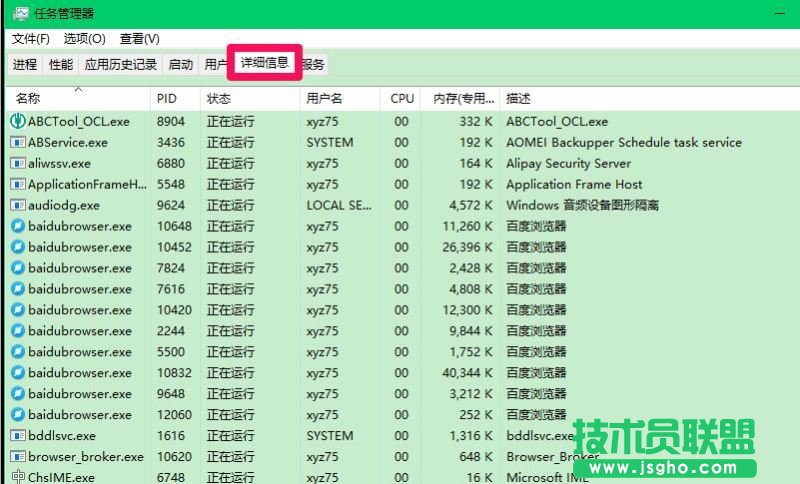
Task: Click memory value 26,396 K
Action: pyautogui.click(x=467, y=247)
